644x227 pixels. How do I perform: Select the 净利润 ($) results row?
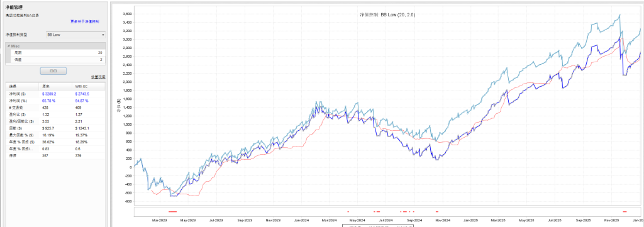click(x=55, y=94)
